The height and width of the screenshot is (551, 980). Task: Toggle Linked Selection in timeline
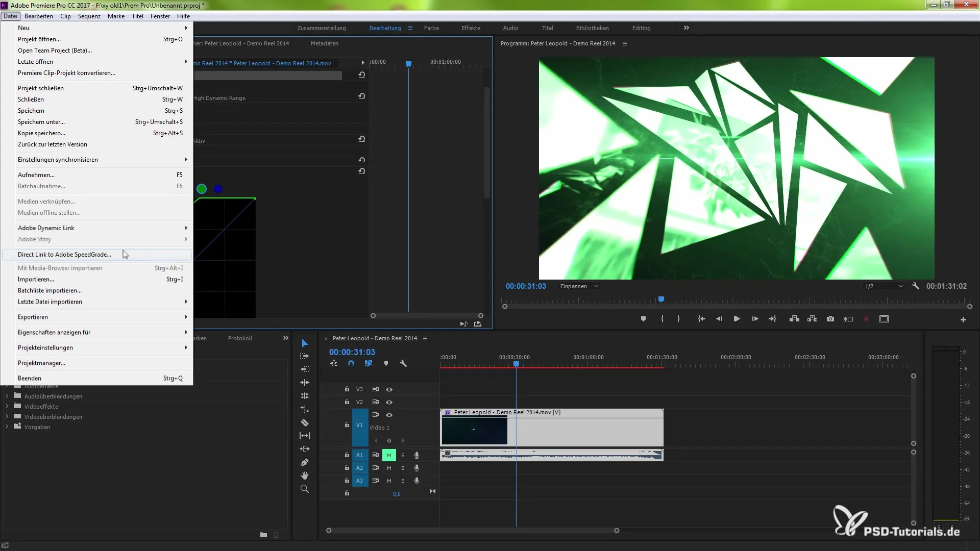click(x=369, y=364)
